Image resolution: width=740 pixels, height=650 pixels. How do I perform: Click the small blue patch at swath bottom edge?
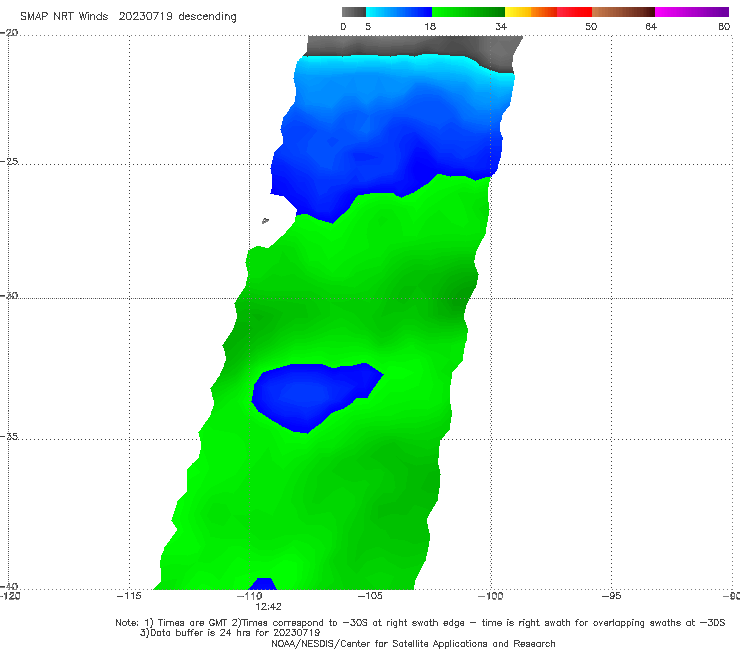coord(263,583)
